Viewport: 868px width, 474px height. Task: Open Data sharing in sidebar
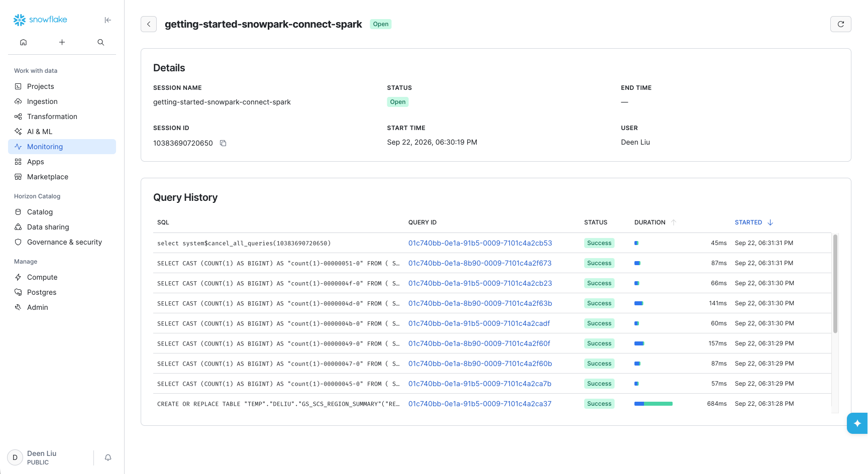point(62,227)
